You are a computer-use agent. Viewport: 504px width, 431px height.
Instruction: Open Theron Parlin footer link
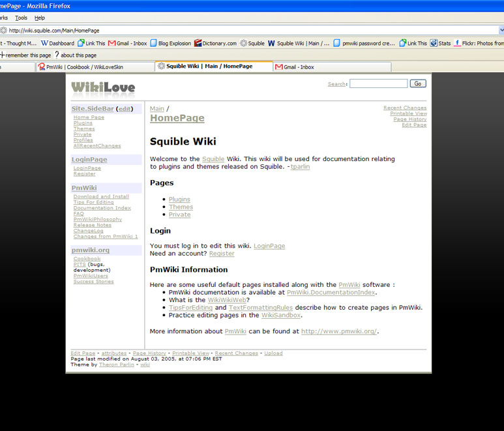click(117, 364)
